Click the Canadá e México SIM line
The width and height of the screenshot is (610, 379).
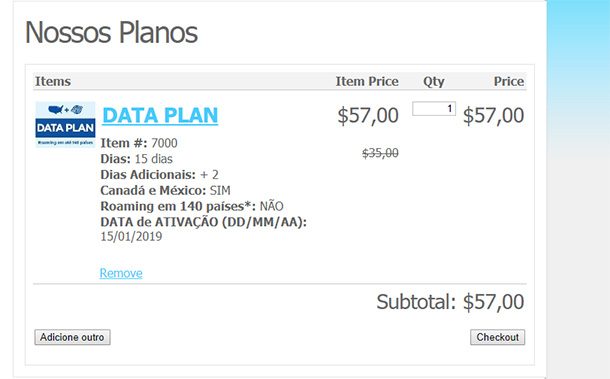[165, 191]
